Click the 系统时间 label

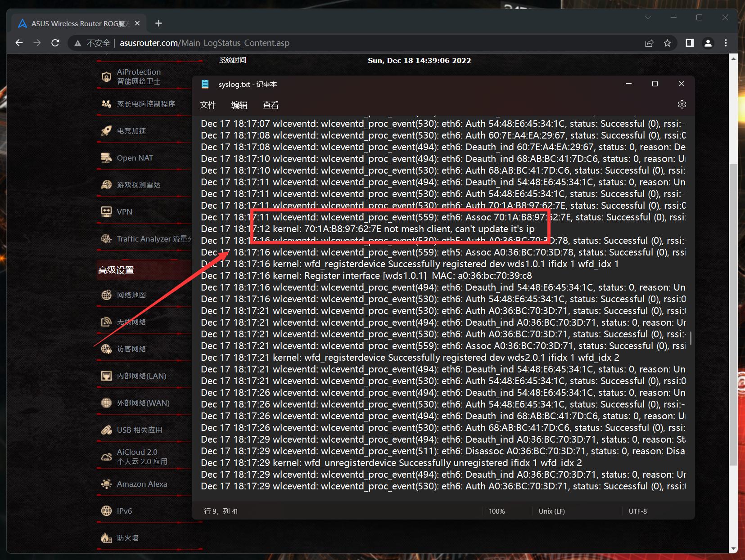(x=233, y=60)
